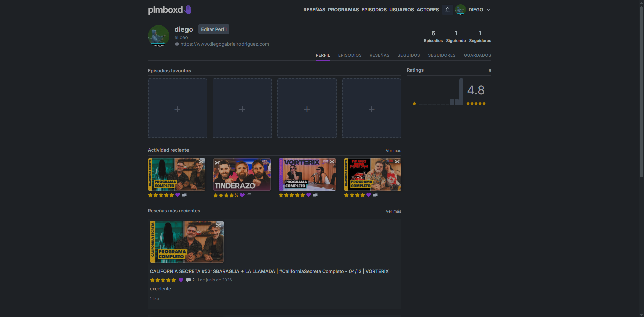Image resolution: width=644 pixels, height=317 pixels.
Task: Click the '1 like' text under the review
Action: point(154,299)
